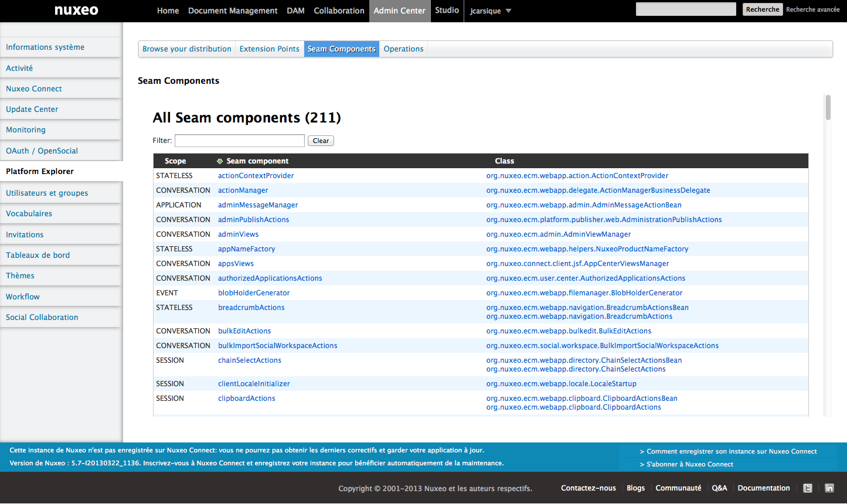Open the LinkedIn icon in footer
Image resolution: width=847 pixels, height=504 pixels.
click(x=829, y=488)
